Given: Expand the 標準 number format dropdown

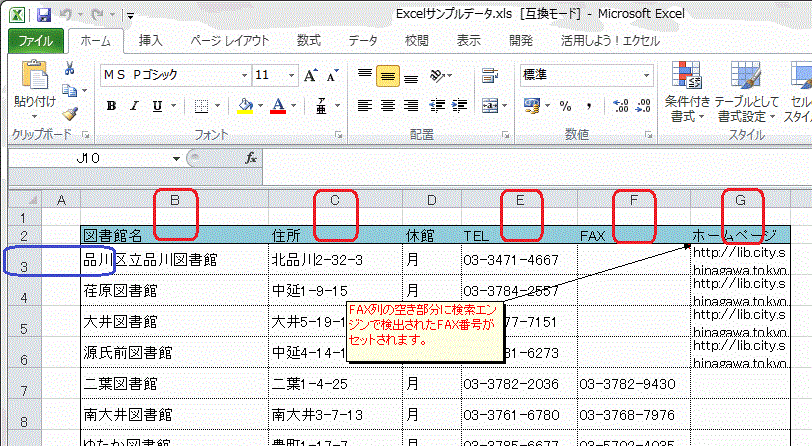Looking at the screenshot, I should (647, 76).
